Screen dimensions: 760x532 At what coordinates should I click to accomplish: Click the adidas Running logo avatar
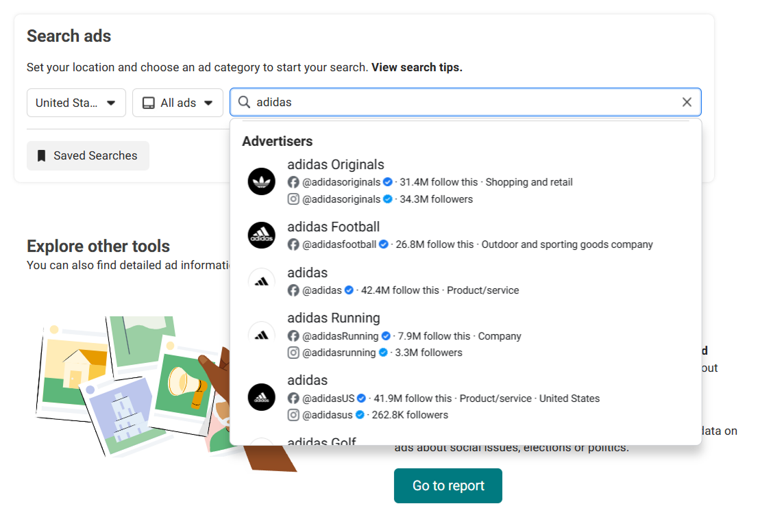point(262,335)
